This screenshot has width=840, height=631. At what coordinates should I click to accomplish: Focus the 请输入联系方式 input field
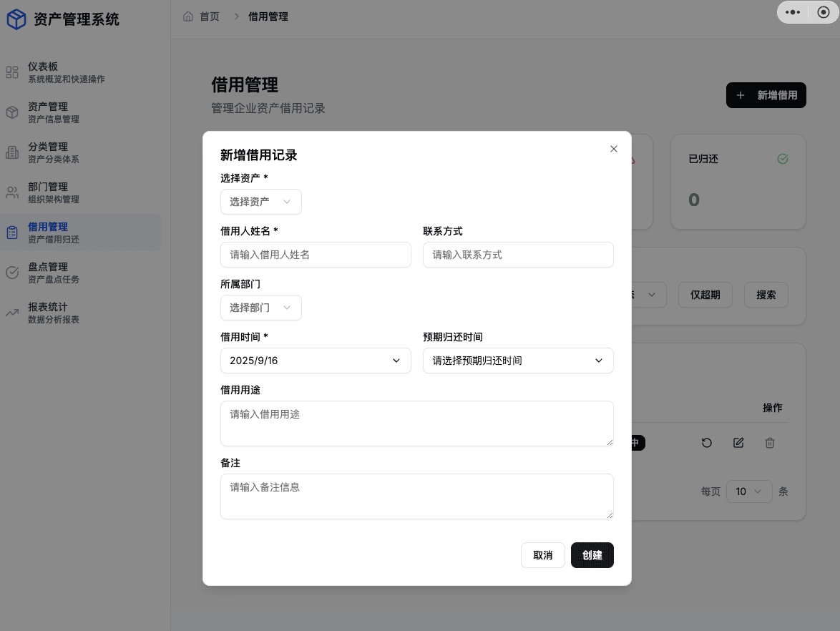point(518,255)
